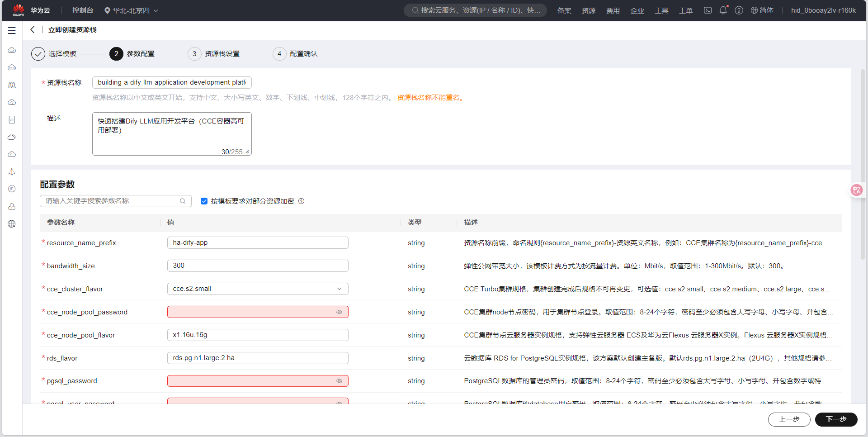The width and height of the screenshot is (868, 437).
Task: Click the sidebar anchor-shaped icon
Action: (x=12, y=171)
